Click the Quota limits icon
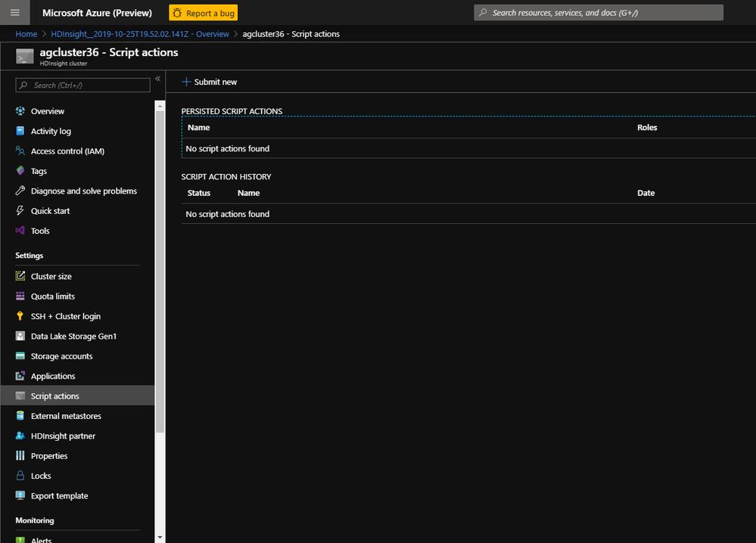Image resolution: width=756 pixels, height=543 pixels. point(20,296)
